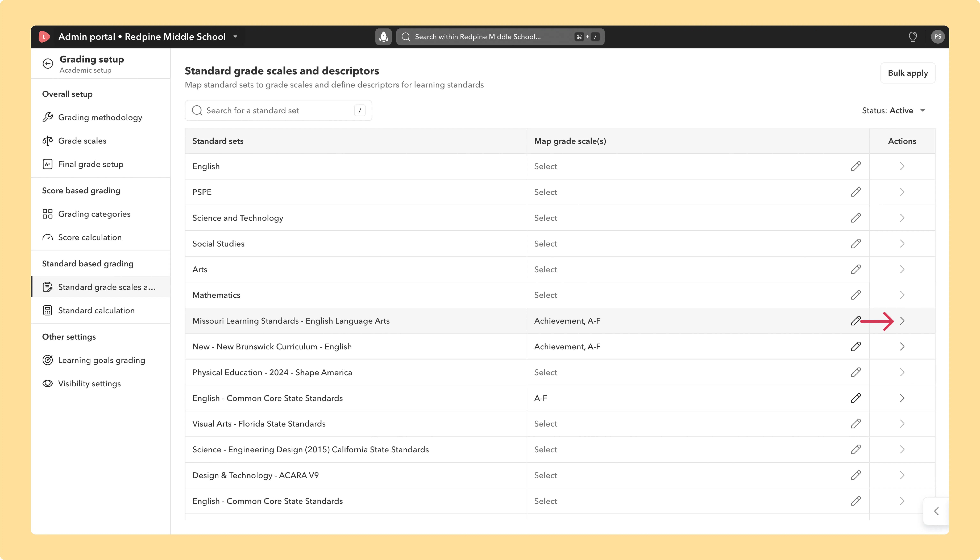
Task: Open descriptors for Missouri Learning Standards
Action: click(902, 321)
